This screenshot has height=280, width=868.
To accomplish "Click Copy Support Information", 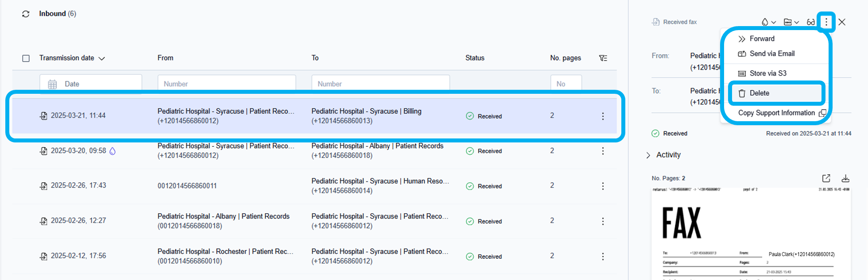I will (x=776, y=113).
